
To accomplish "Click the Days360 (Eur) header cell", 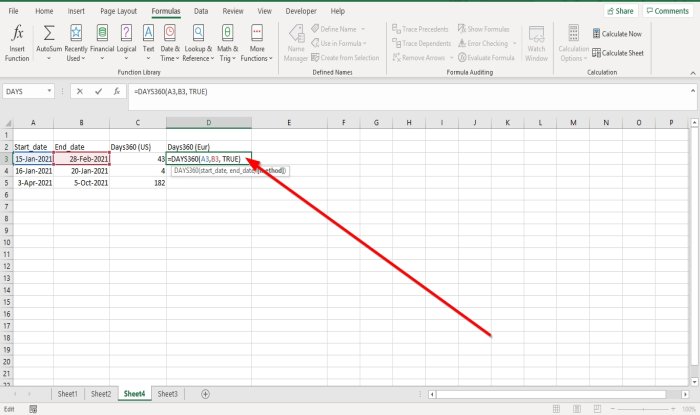I will (x=208, y=147).
